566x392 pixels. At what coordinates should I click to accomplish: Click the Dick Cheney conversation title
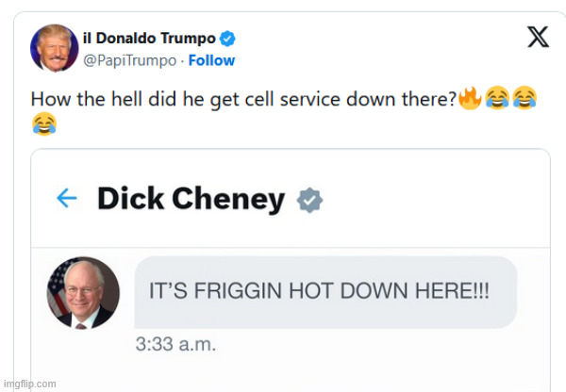[x=191, y=199]
